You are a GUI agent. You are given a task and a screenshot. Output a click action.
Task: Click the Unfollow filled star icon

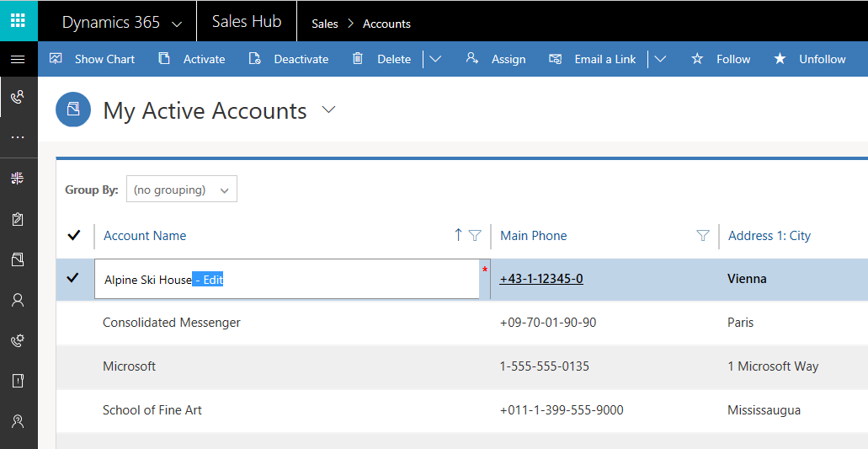coord(780,59)
